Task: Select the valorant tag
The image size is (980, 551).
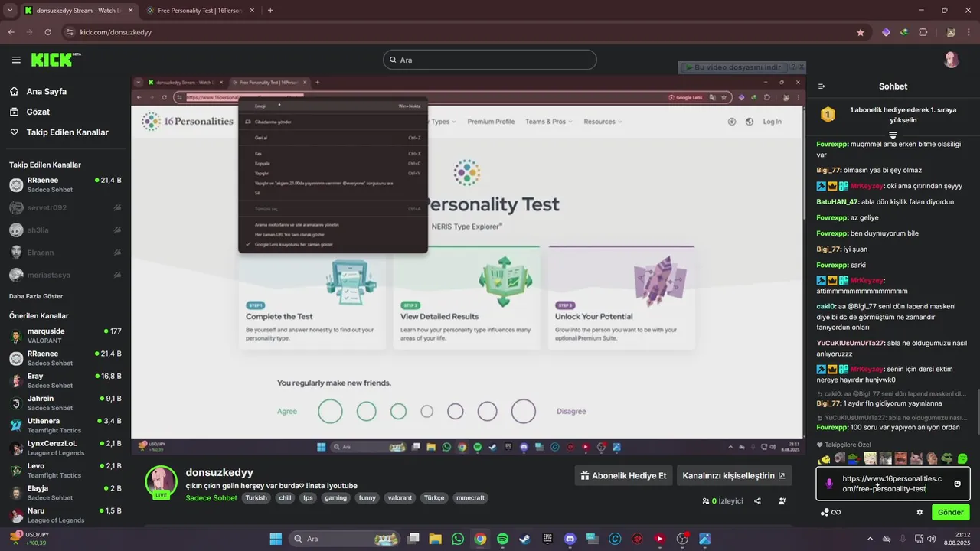Action: coord(400,497)
